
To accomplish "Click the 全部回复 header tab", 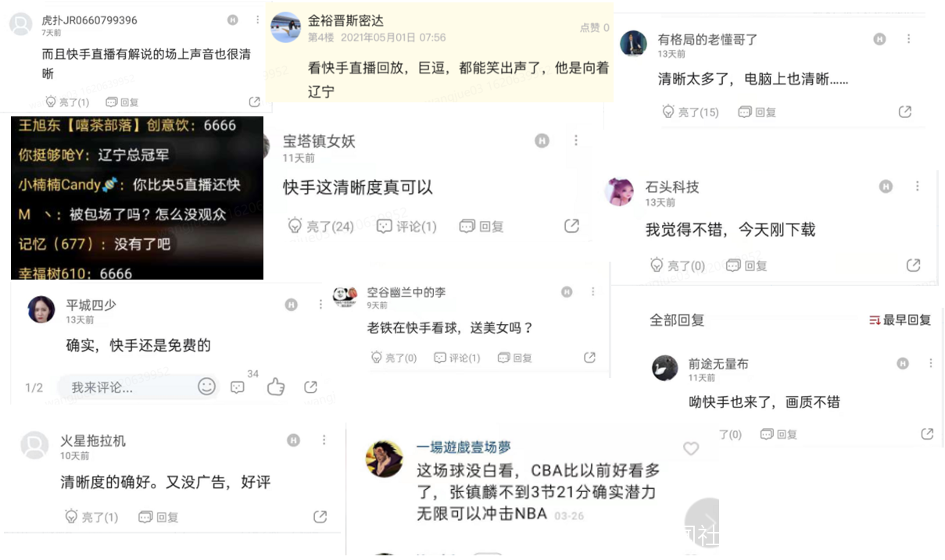I will 677,320.
